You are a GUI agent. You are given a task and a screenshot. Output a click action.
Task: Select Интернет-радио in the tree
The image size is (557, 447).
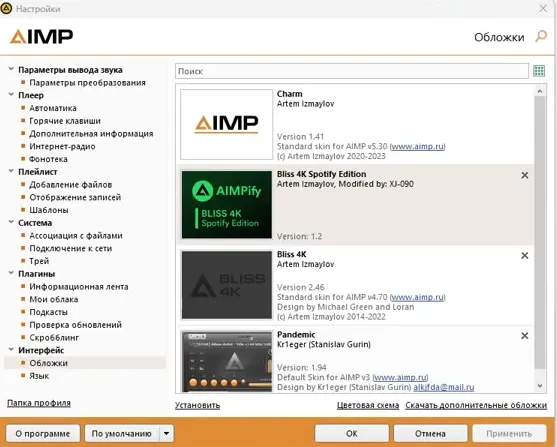[62, 146]
